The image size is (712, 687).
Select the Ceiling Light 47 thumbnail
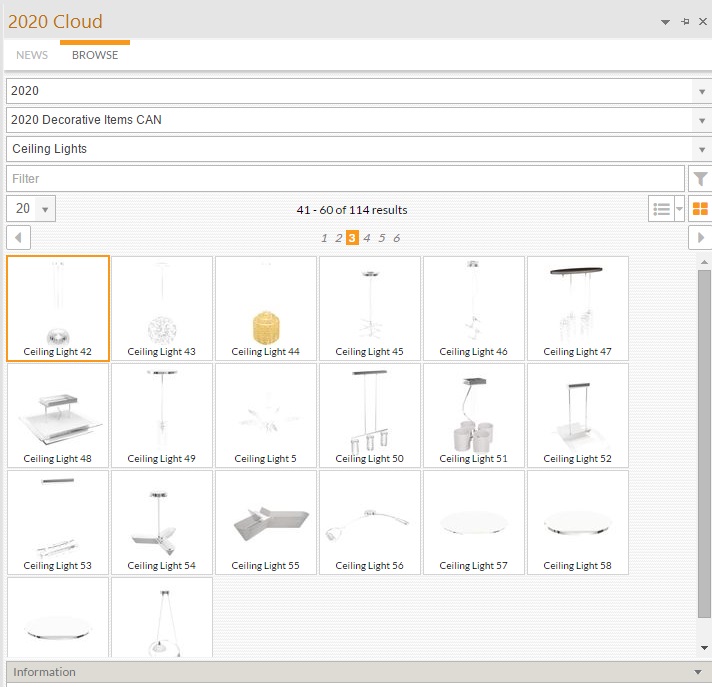pyautogui.click(x=578, y=308)
